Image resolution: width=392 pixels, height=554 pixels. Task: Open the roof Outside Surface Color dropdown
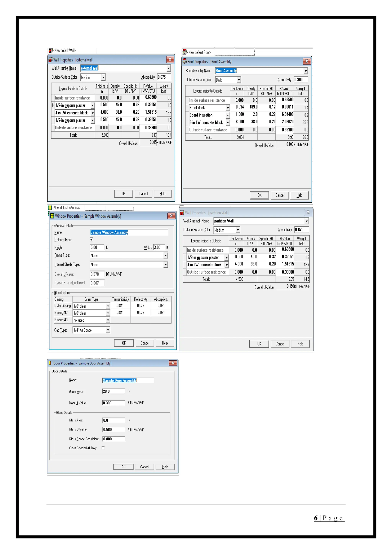click(x=238, y=80)
